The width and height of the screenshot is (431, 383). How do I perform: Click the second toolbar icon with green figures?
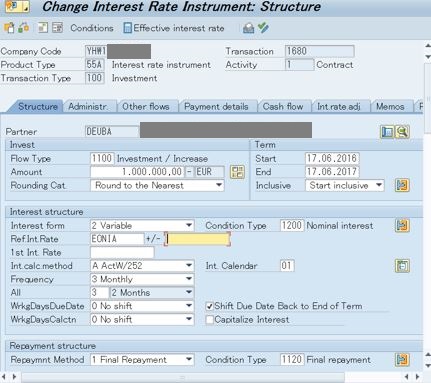point(23,28)
